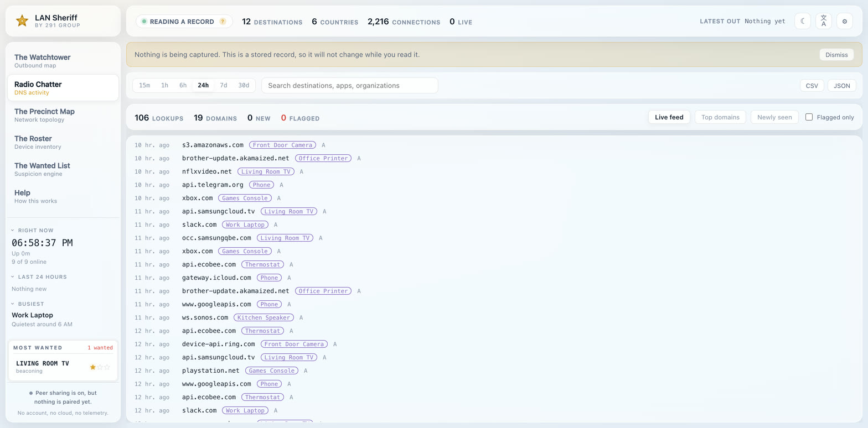Image resolution: width=868 pixels, height=428 pixels.
Task: Select the nflxvideo.net domain text
Action: [x=207, y=171]
